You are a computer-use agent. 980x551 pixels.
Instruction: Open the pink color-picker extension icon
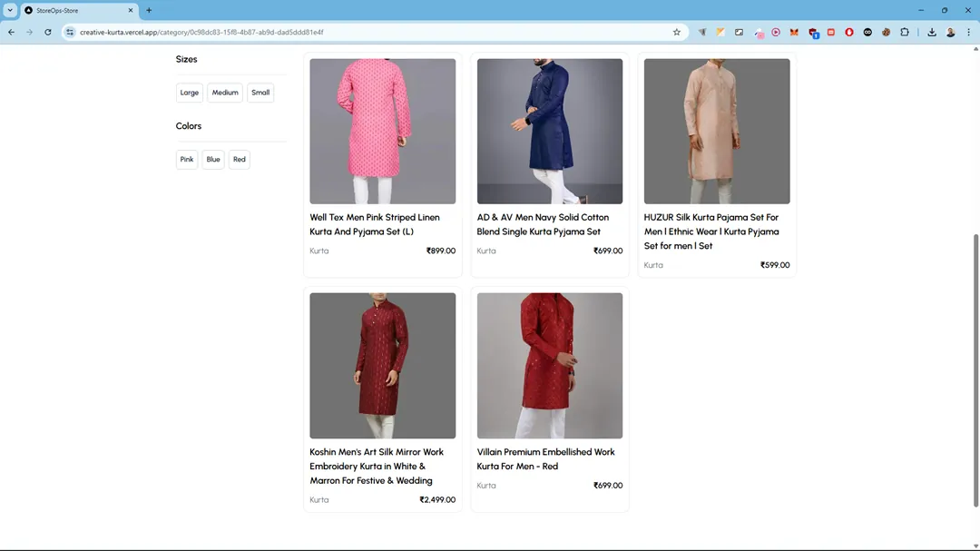[x=759, y=33]
